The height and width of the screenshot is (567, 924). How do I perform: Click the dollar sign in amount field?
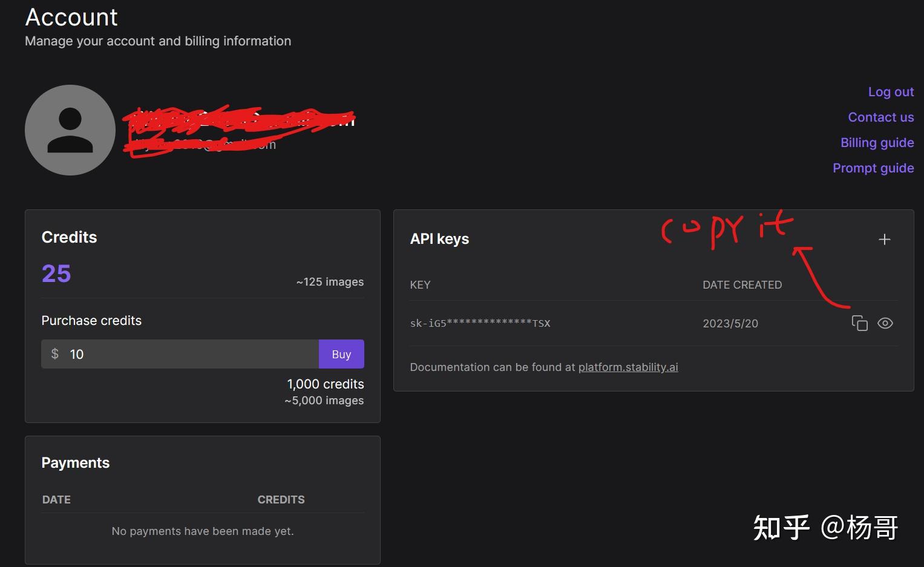click(55, 354)
